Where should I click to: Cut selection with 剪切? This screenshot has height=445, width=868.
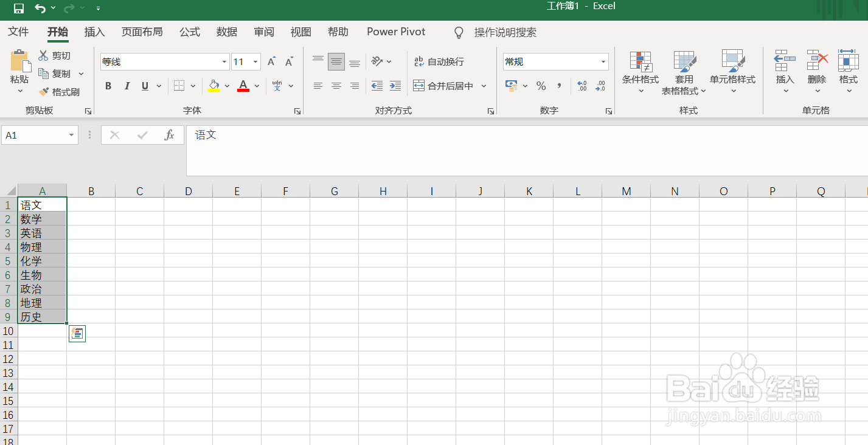55,55
